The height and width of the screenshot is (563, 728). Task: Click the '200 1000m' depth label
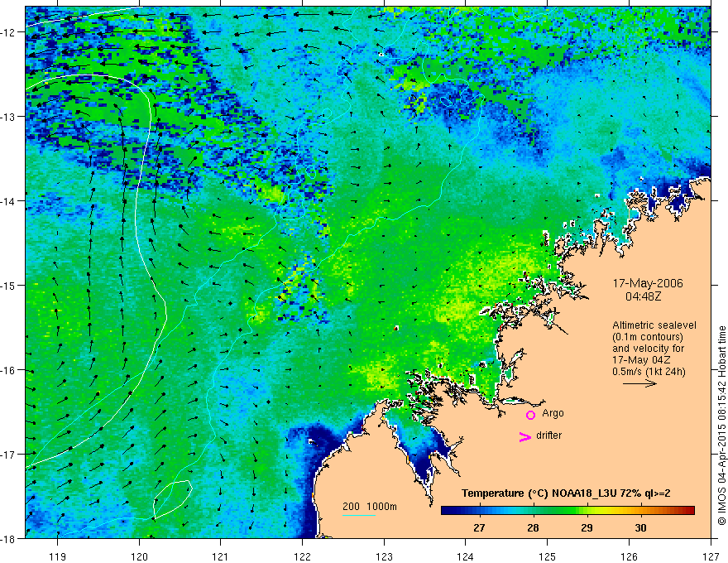pos(370,507)
